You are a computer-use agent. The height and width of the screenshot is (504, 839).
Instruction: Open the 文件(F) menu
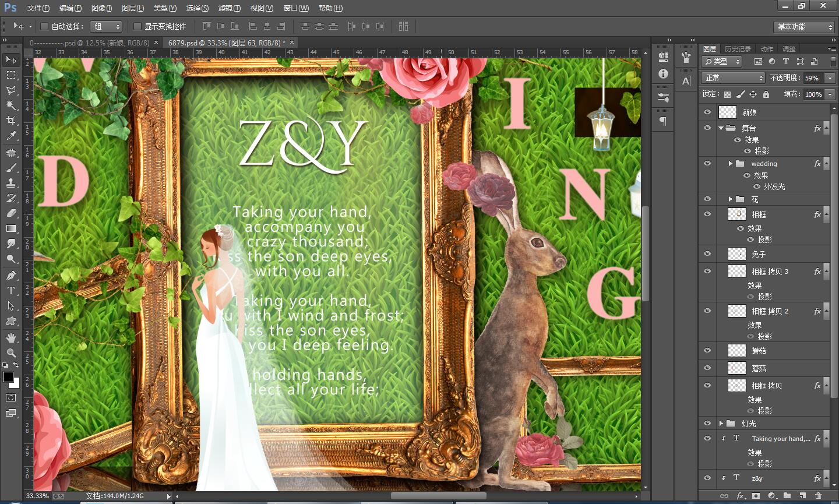pyautogui.click(x=38, y=8)
